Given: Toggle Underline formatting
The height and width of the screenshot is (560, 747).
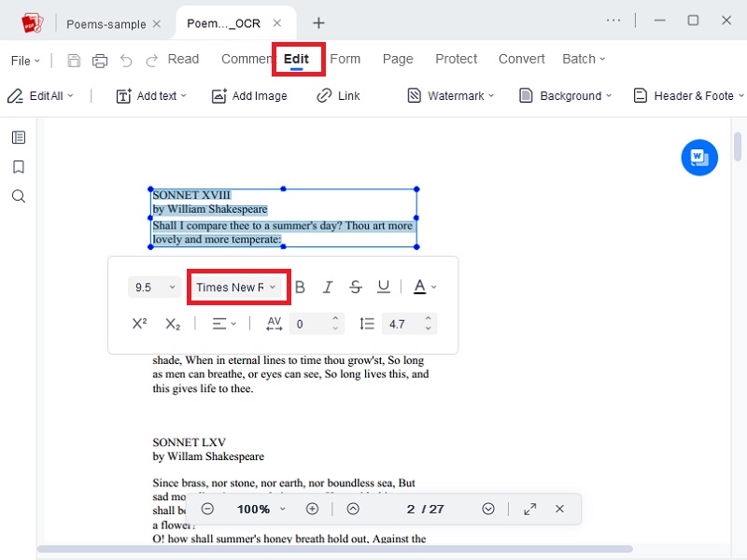Looking at the screenshot, I should [x=384, y=287].
